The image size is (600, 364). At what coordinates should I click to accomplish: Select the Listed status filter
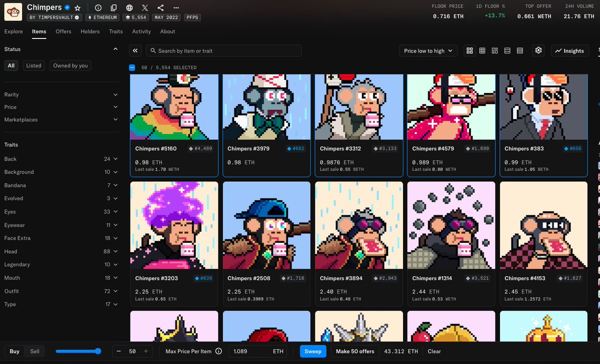33,65
